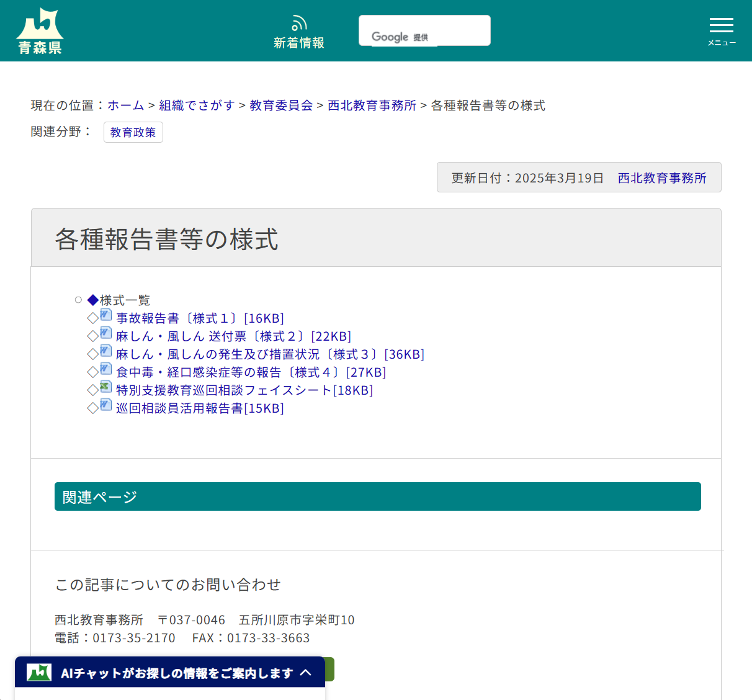Screen dimensions: 752x700
Task: Click the Word icon for 麻しん・風しん 送付票
Action: [x=105, y=333]
